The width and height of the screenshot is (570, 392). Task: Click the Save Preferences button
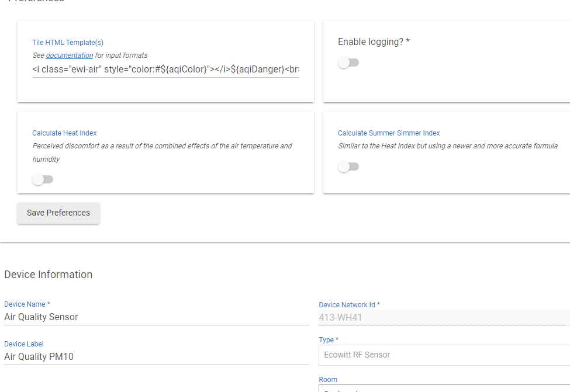(58, 213)
